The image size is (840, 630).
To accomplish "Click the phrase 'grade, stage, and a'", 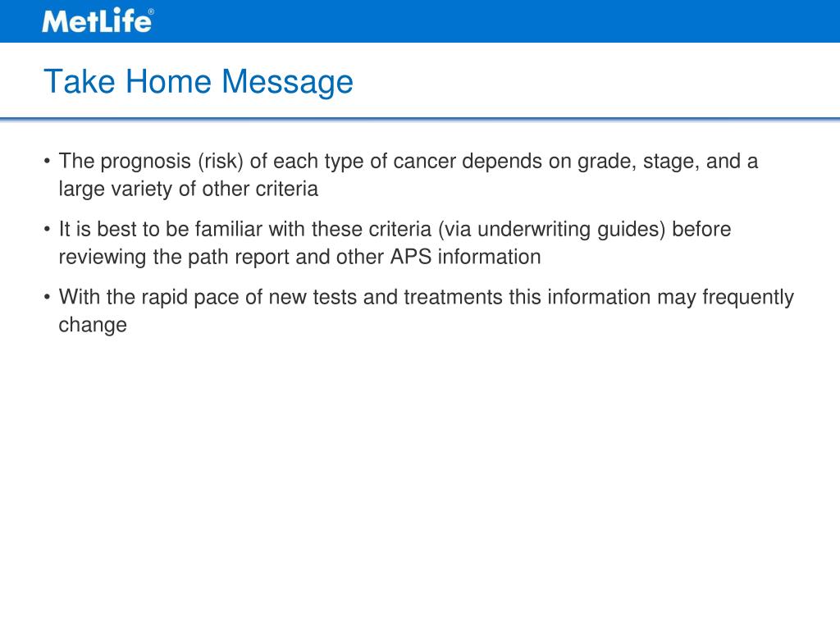I will tap(668, 162).
